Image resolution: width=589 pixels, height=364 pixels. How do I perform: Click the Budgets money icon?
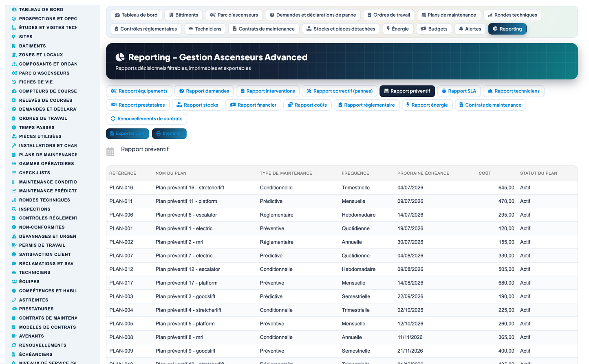(x=424, y=29)
